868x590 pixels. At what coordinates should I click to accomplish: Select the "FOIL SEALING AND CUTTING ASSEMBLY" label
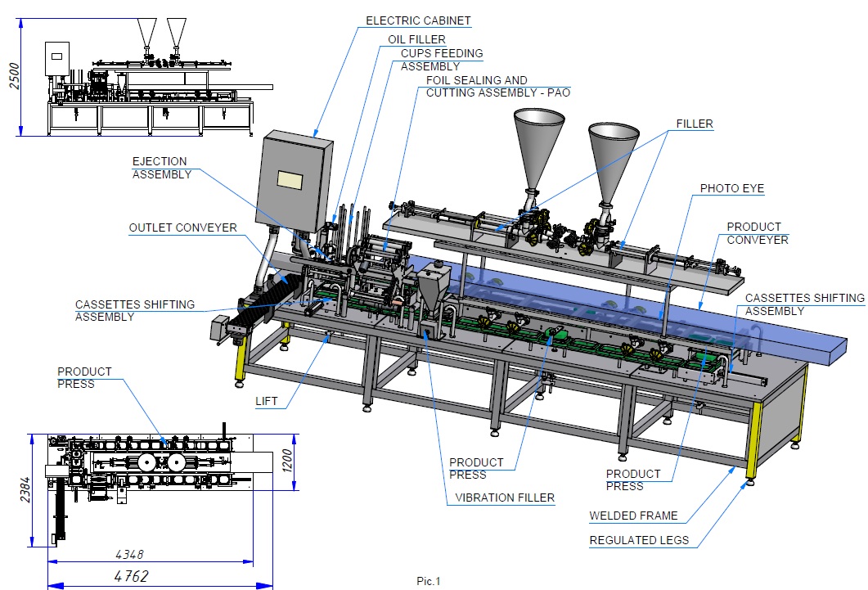[497, 87]
